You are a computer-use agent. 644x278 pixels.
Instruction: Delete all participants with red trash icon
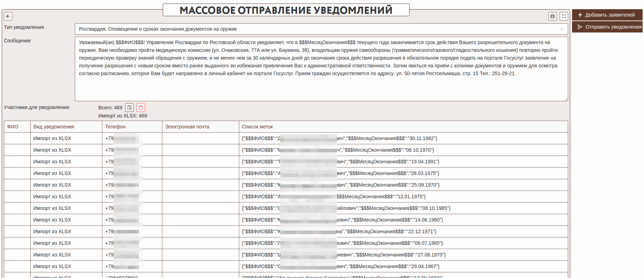[141, 108]
